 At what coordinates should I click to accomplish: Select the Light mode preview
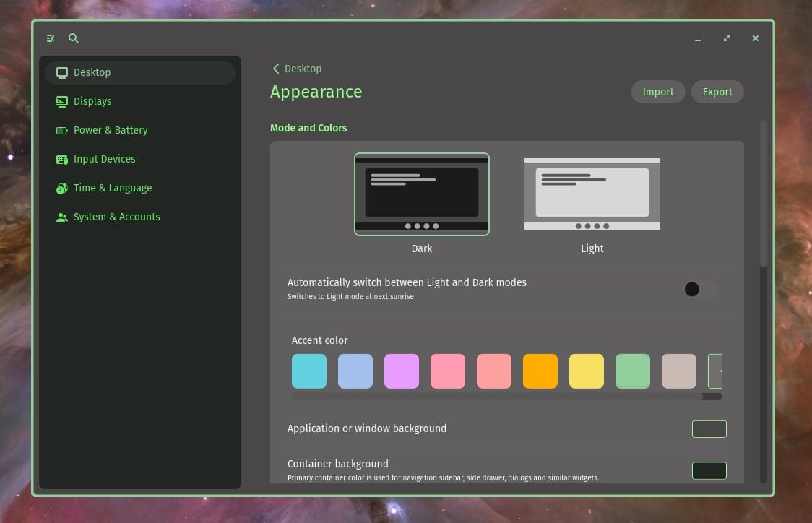[x=592, y=194]
